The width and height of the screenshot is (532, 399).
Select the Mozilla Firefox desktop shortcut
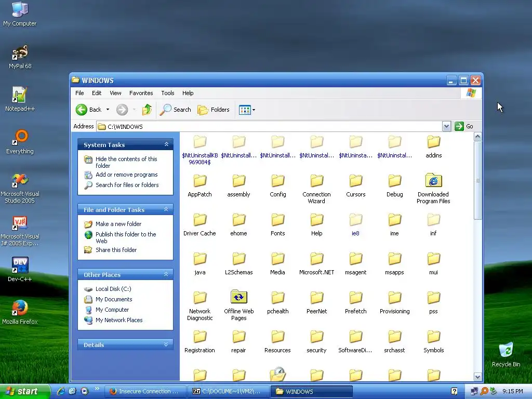[20, 312]
